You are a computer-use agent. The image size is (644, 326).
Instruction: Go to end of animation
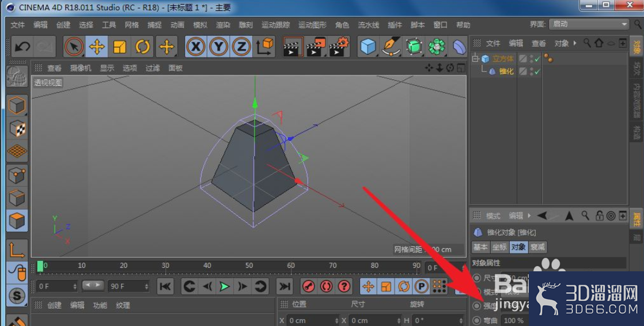tap(284, 286)
